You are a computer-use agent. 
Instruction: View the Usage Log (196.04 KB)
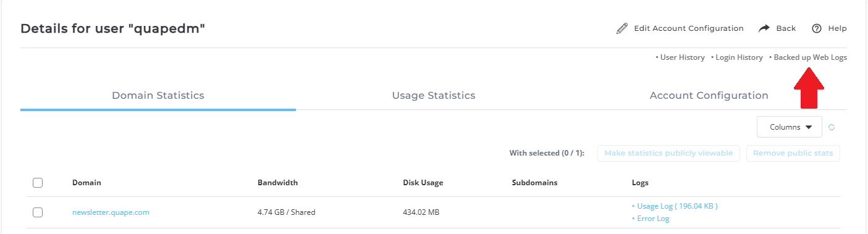[675, 206]
